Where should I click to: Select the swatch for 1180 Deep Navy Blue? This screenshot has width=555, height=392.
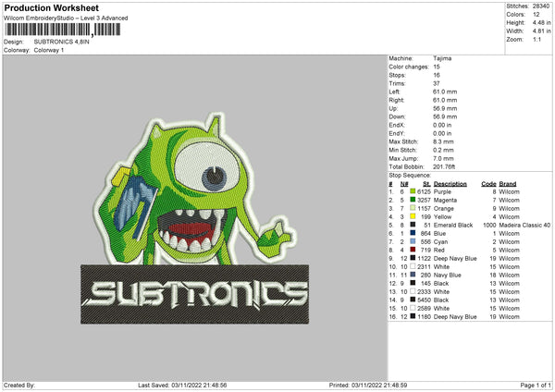pyautogui.click(x=413, y=316)
